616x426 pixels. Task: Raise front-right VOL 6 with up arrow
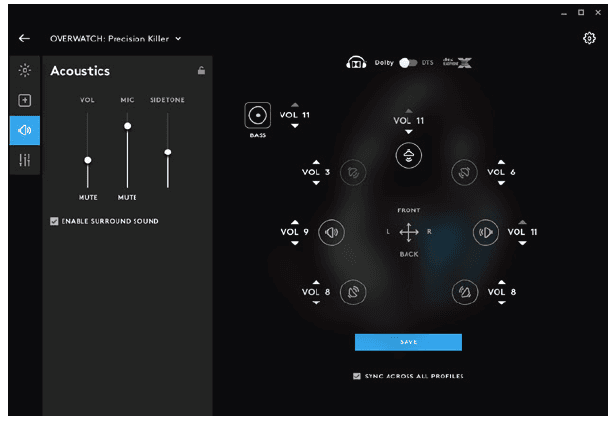click(x=501, y=162)
